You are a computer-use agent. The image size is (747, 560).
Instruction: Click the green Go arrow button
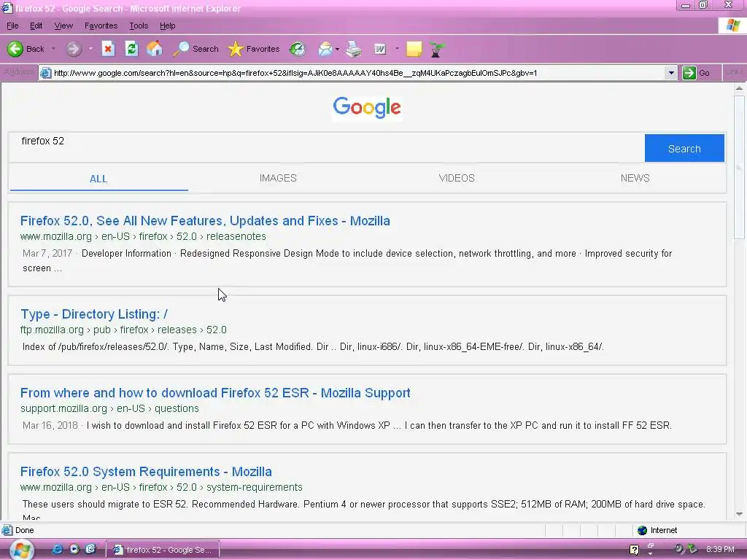[689, 73]
